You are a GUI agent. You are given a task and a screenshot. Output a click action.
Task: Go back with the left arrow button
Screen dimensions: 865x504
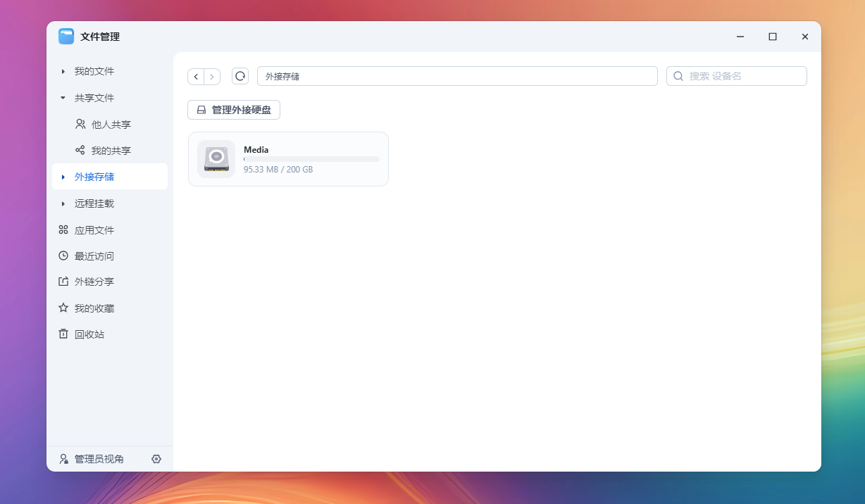click(196, 76)
